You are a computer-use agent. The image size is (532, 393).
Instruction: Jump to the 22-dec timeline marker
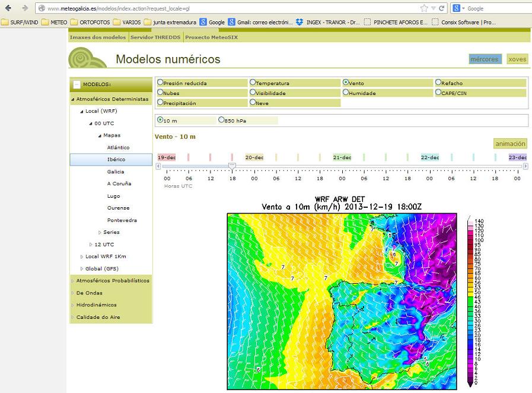point(430,157)
